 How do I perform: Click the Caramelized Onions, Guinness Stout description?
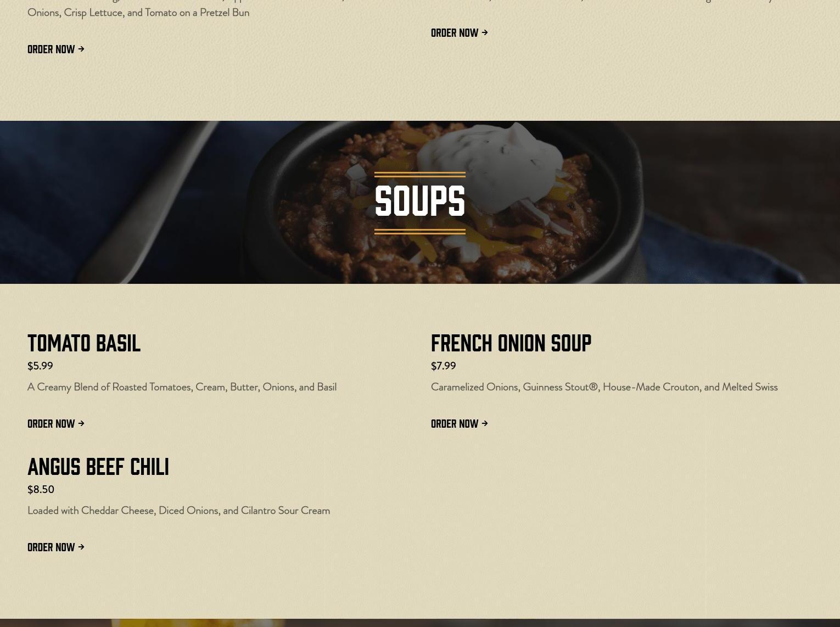pyautogui.click(x=604, y=387)
